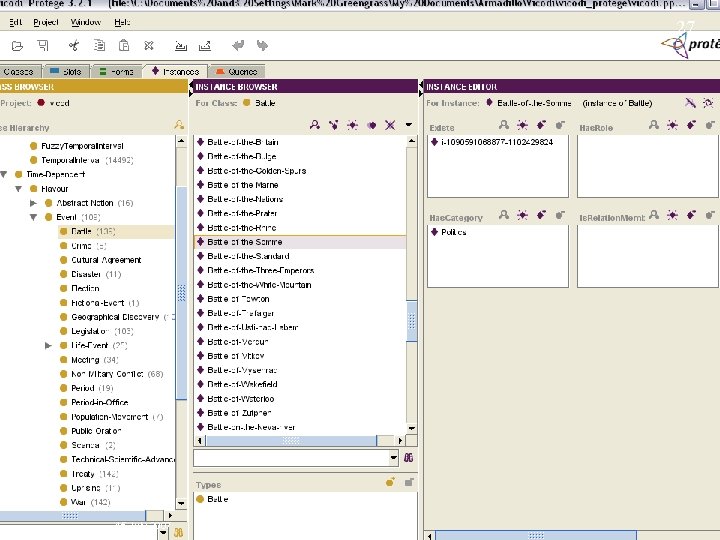Click the Undo arrow in toolbar
This screenshot has height=540, width=720.
[238, 45]
